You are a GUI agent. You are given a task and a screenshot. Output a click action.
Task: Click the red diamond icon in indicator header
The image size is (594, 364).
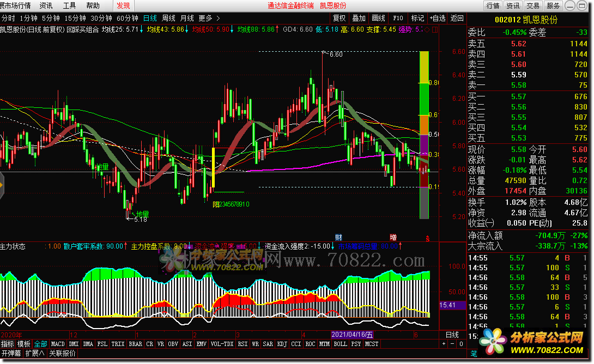tap(428, 29)
